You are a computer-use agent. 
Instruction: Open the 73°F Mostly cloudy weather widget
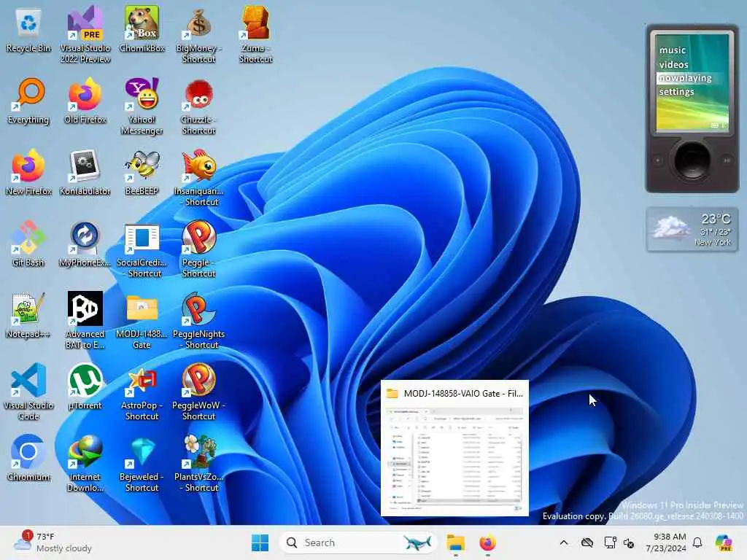pos(53,542)
